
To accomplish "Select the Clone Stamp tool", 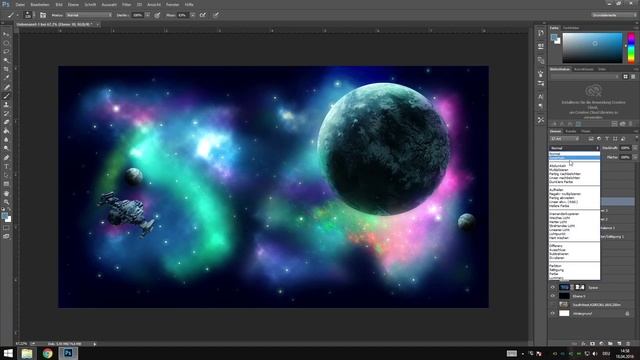I will click(6, 105).
